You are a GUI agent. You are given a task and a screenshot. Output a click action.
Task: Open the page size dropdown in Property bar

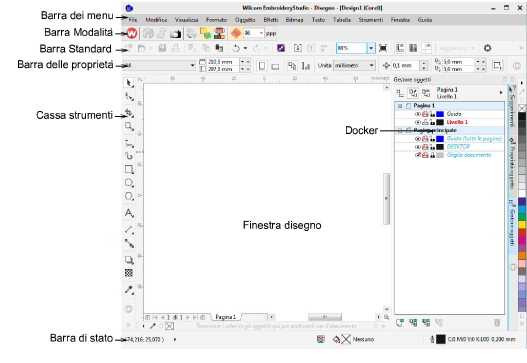pyautogui.click(x=193, y=65)
